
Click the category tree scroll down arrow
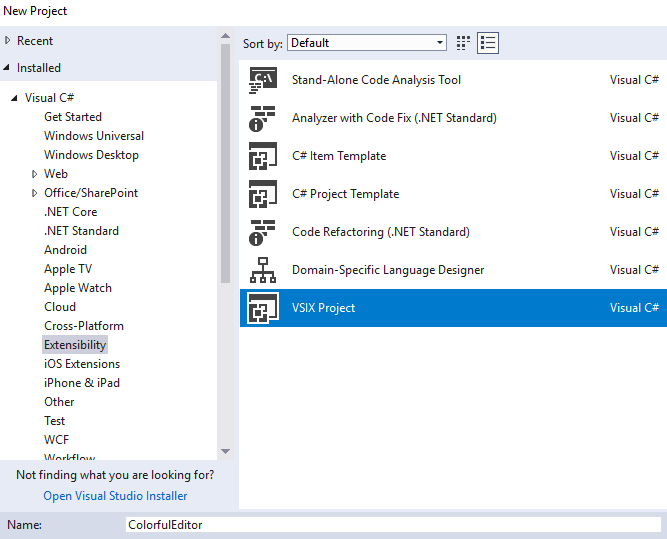(x=225, y=451)
